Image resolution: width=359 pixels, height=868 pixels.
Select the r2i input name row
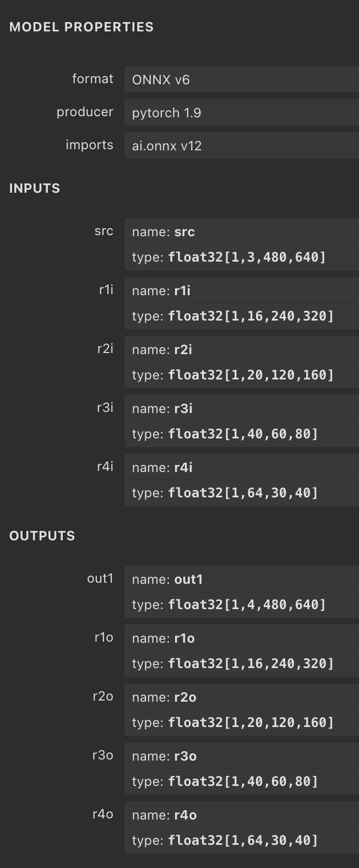242,349
